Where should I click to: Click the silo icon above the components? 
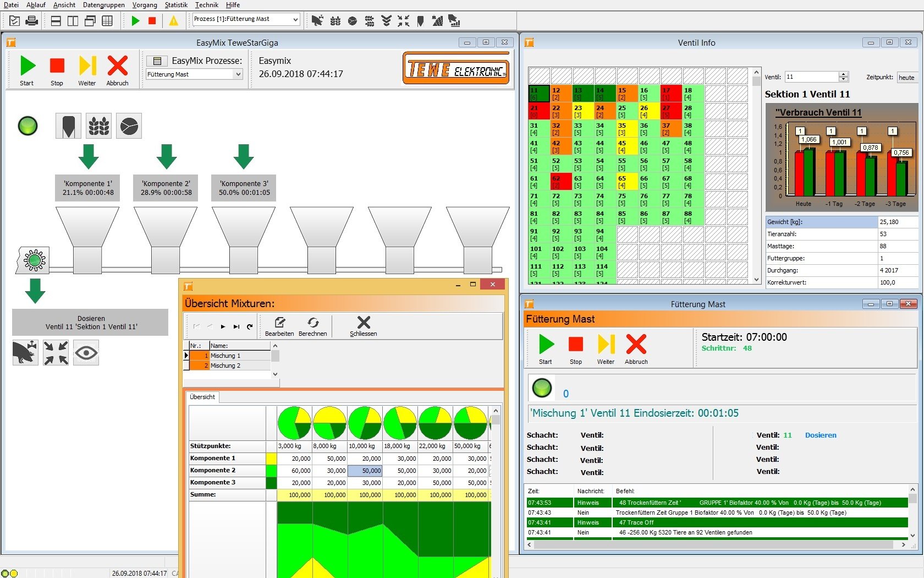pyautogui.click(x=68, y=126)
